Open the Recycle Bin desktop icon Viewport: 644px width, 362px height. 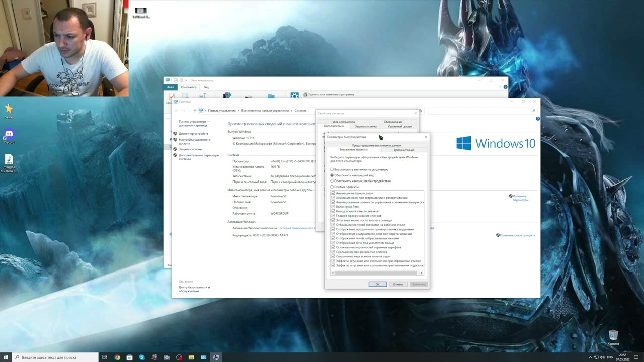pyautogui.click(x=613, y=336)
